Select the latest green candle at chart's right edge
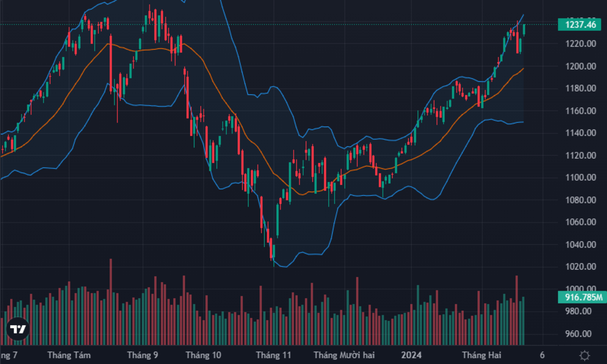The height and width of the screenshot is (364, 607). tap(524, 30)
